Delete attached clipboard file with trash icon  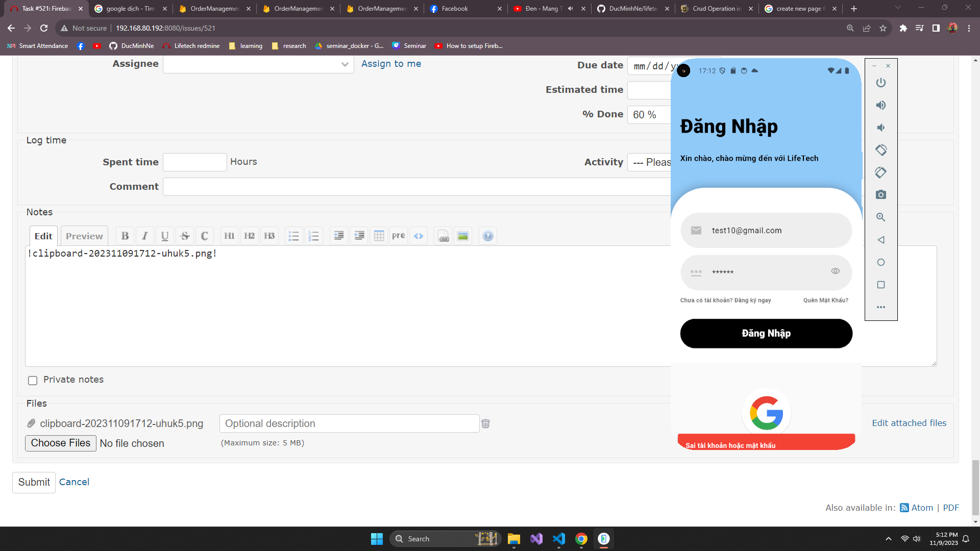pos(485,423)
